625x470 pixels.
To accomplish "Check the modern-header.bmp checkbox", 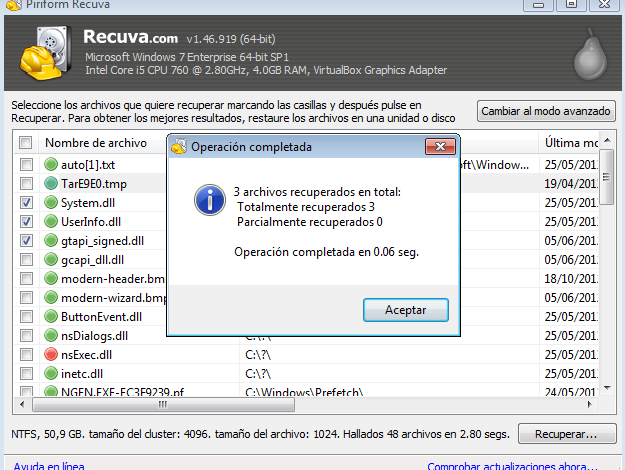I will click(26, 278).
